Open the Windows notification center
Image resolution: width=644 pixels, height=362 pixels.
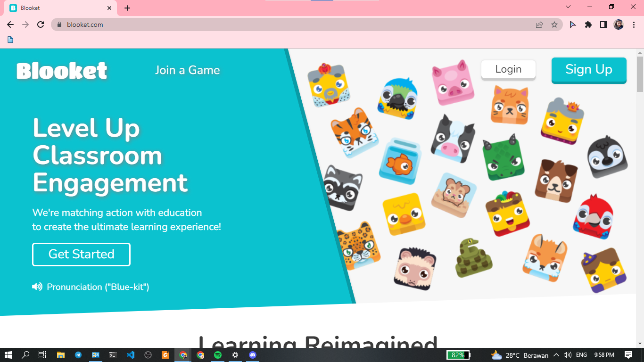pyautogui.click(x=628, y=355)
